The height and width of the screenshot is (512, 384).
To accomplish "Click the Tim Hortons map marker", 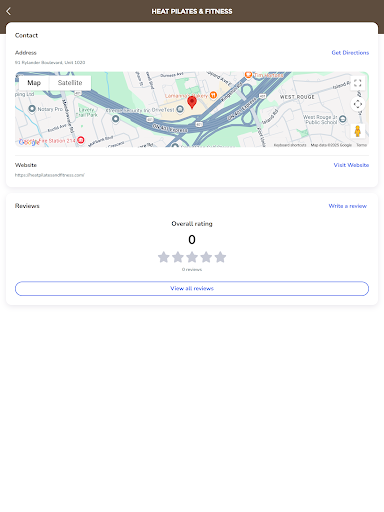I will click(248, 75).
